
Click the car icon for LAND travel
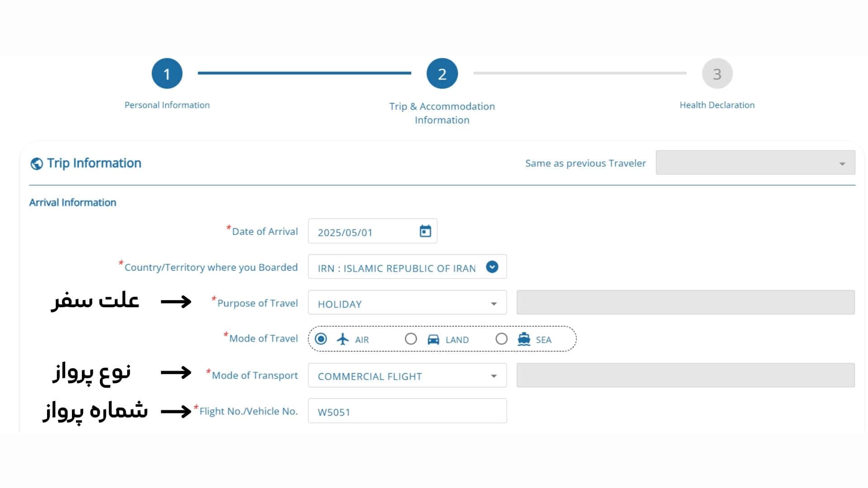point(433,339)
